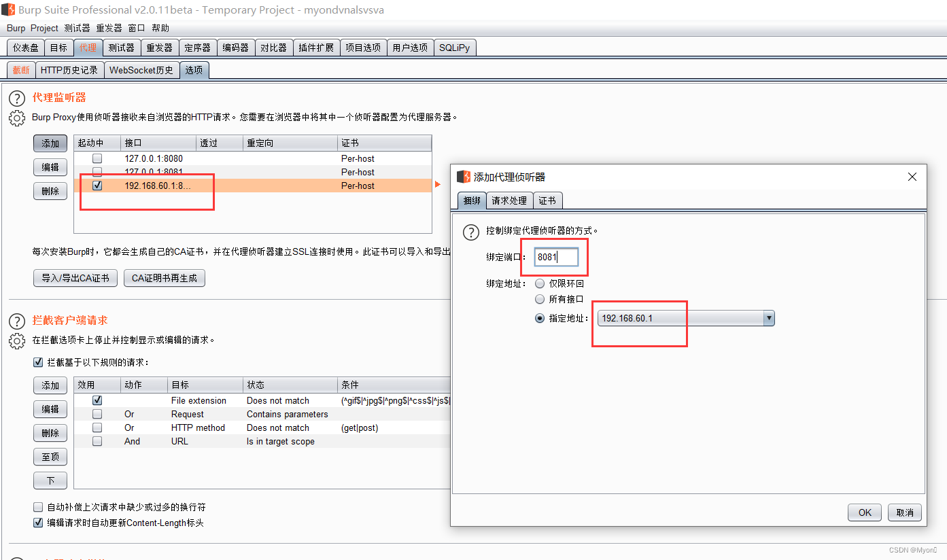Viewport: 947px width, 560px height.
Task: Open the 选项 sub-tab
Action: [194, 70]
